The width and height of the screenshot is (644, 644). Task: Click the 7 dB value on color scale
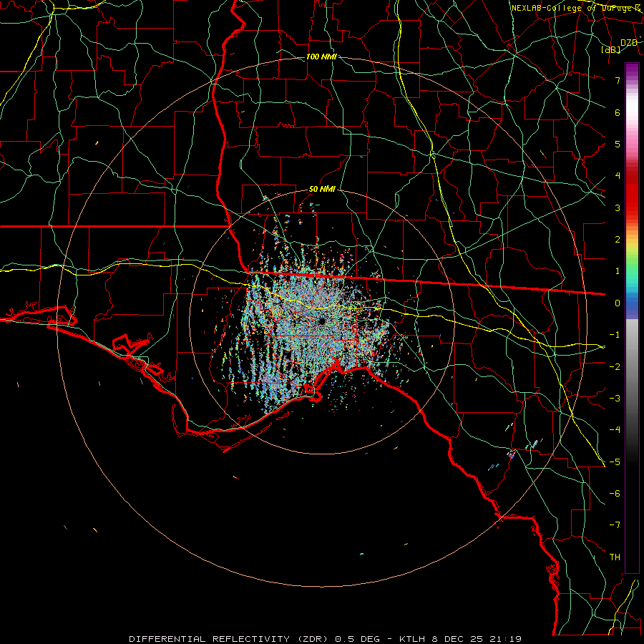618,80
